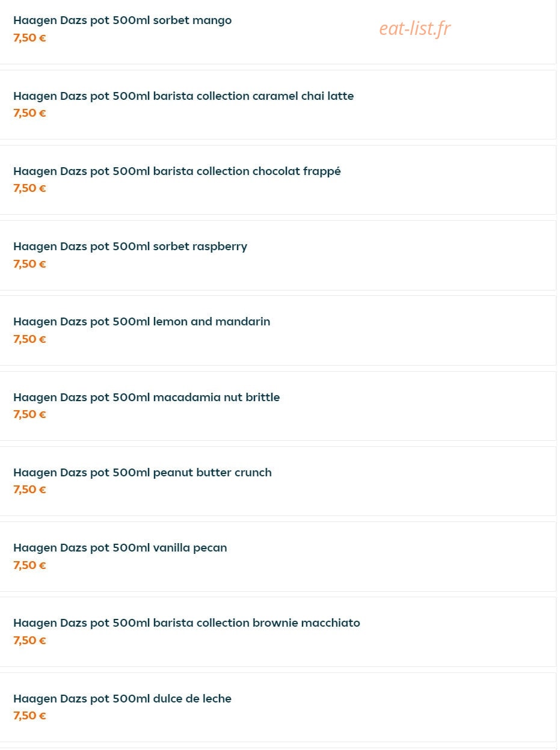
Task: Click the price under caramel chai latte
Action: point(29,113)
